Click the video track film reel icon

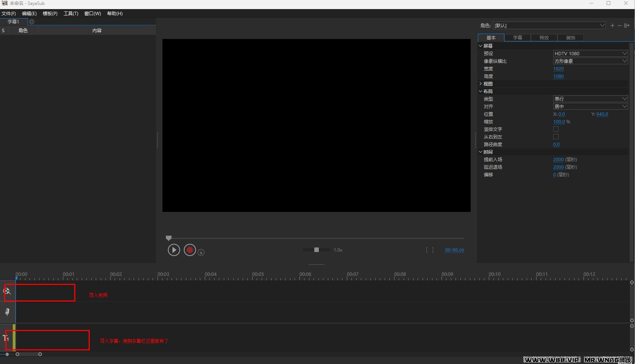tap(7, 291)
